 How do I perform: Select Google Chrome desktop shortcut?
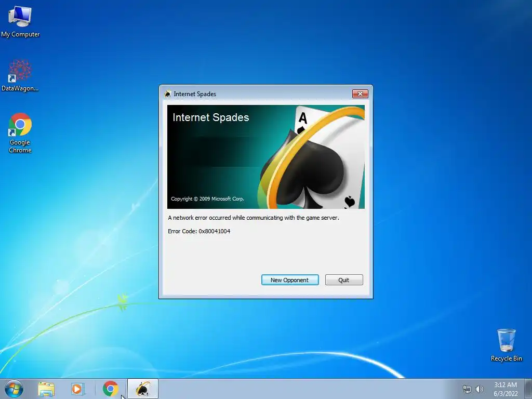pyautogui.click(x=20, y=133)
